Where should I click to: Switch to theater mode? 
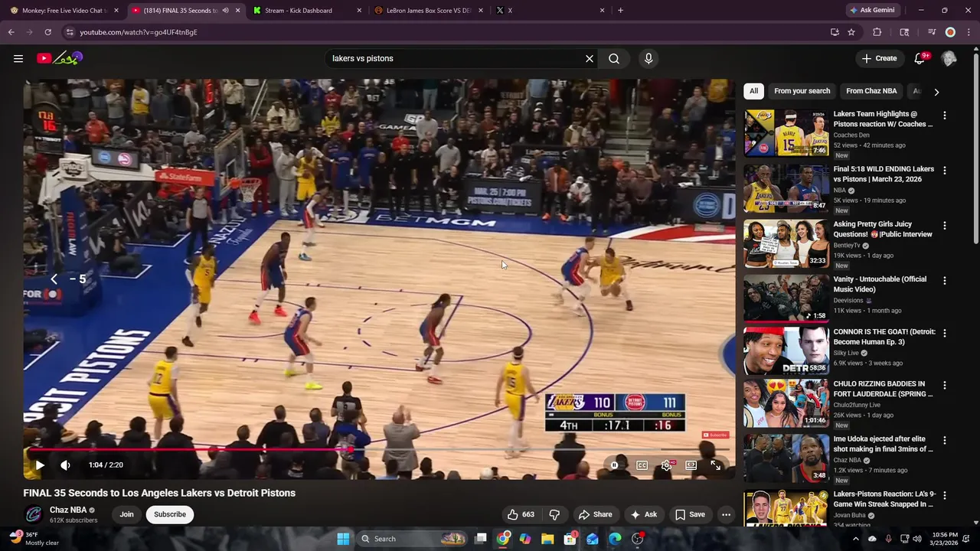tap(691, 465)
